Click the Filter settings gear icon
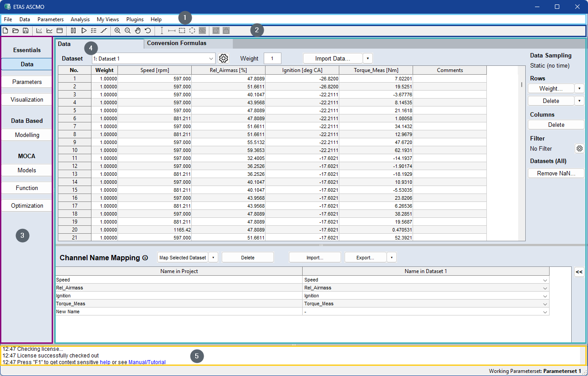This screenshot has height=376, width=588. click(x=580, y=148)
